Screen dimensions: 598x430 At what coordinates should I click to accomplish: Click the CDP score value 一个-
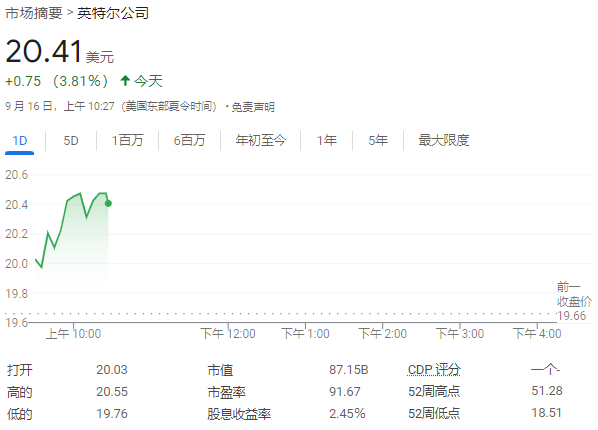(x=545, y=369)
